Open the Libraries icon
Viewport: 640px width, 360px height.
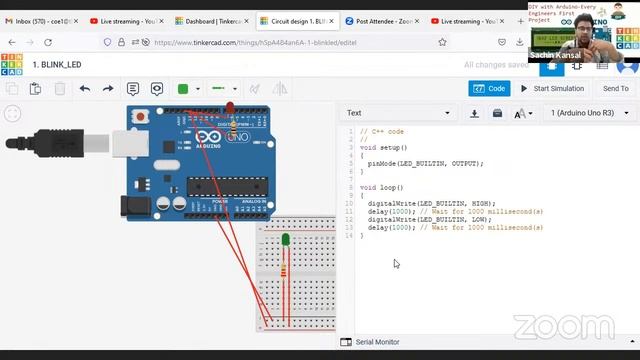click(497, 113)
